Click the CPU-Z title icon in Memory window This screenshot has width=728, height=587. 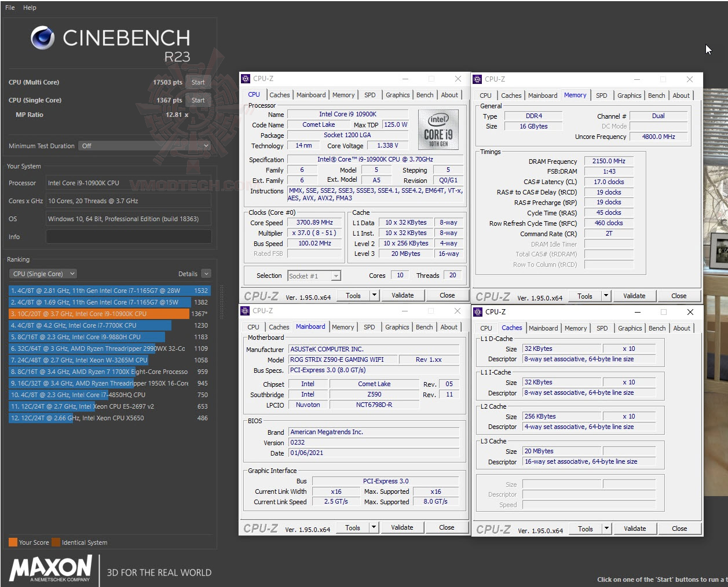478,79
